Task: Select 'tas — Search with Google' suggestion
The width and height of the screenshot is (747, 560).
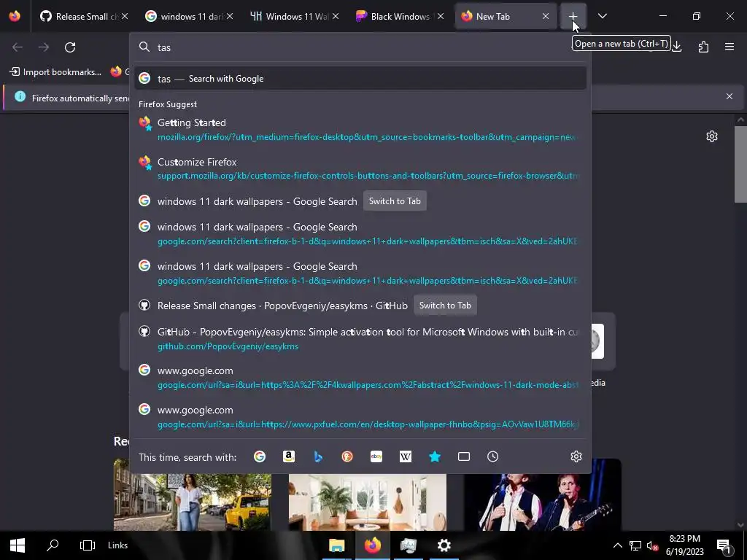Action: tap(360, 79)
